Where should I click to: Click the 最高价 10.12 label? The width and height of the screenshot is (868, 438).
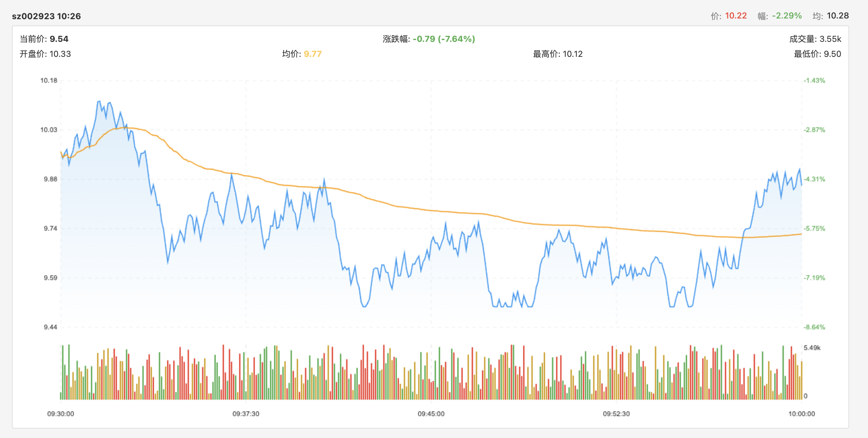coord(558,54)
